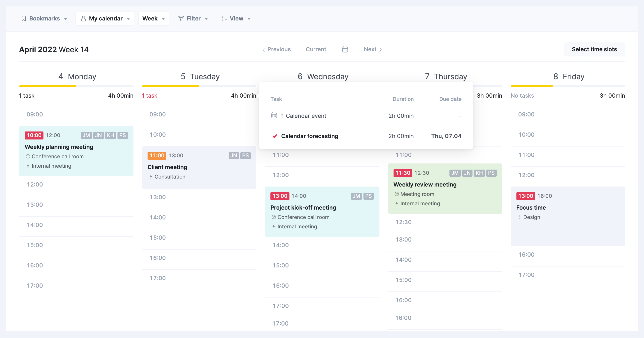The image size is (644, 338).
Task: Click the Thursday 7 column header
Action: [x=446, y=76]
